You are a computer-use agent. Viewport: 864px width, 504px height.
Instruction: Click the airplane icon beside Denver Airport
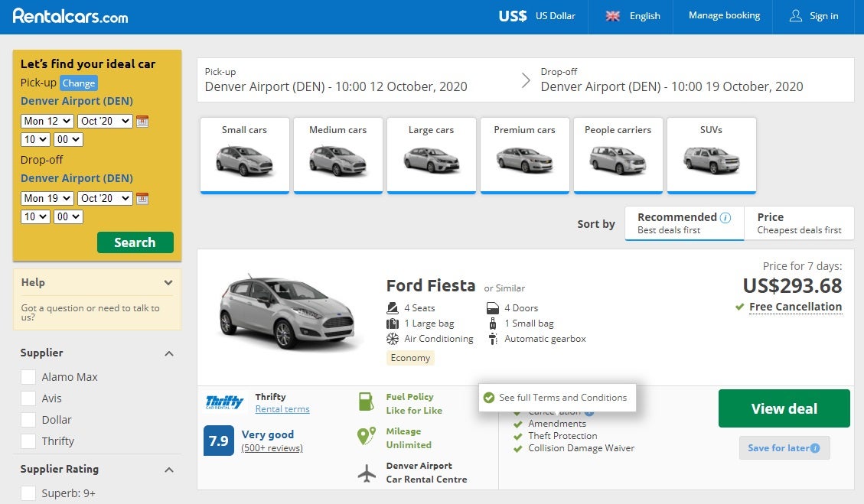click(x=366, y=473)
